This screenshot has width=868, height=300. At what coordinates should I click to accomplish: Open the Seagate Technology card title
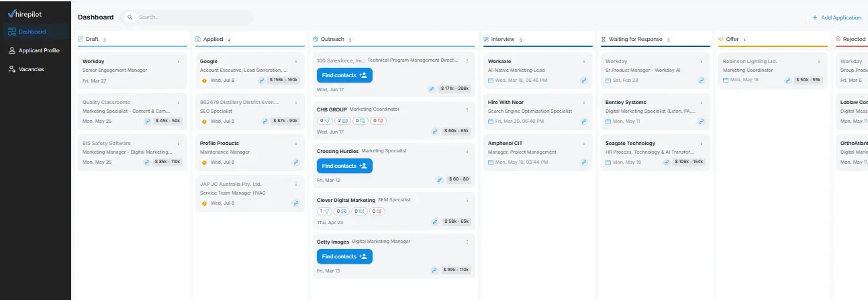click(630, 144)
